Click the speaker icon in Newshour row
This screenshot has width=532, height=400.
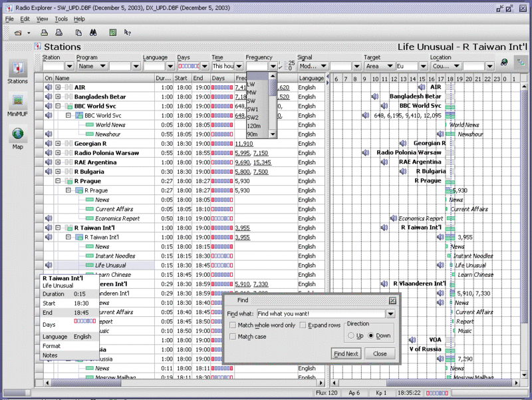pos(49,134)
